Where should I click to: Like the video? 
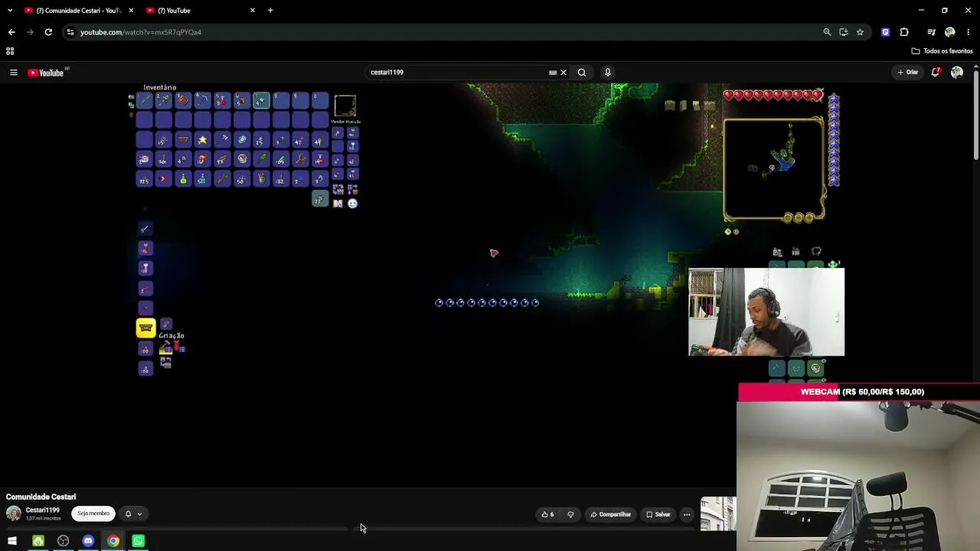pos(548,514)
